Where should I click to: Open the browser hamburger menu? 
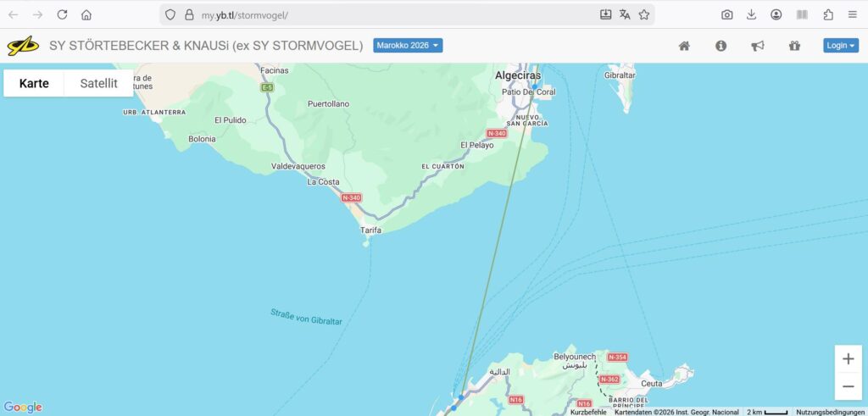click(x=852, y=14)
